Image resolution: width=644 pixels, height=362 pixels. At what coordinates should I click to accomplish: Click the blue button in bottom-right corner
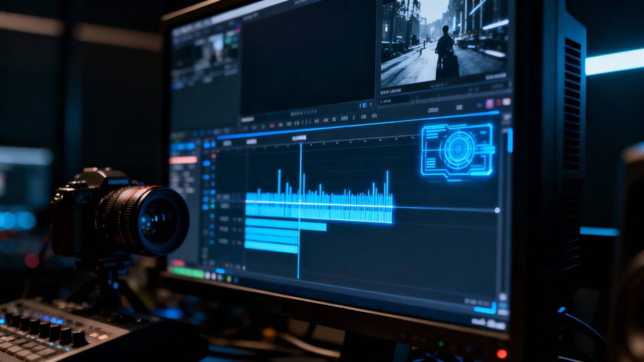coord(485,309)
